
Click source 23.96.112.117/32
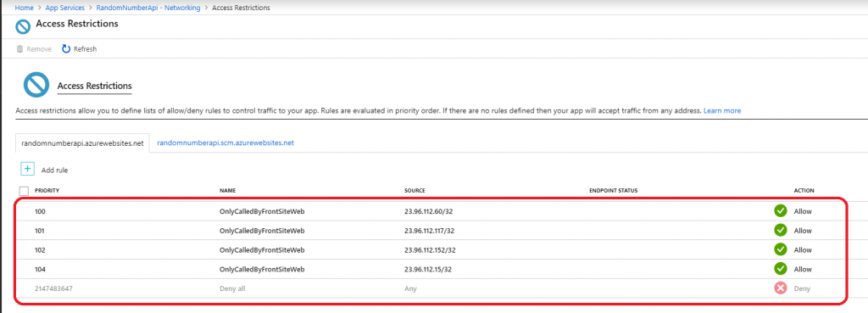coord(430,231)
